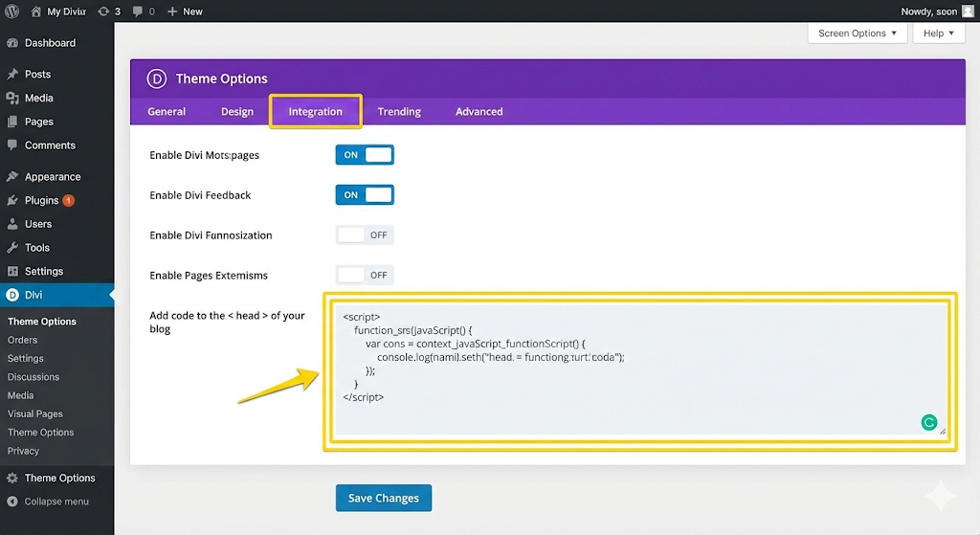Click the Users person icon

click(11, 224)
